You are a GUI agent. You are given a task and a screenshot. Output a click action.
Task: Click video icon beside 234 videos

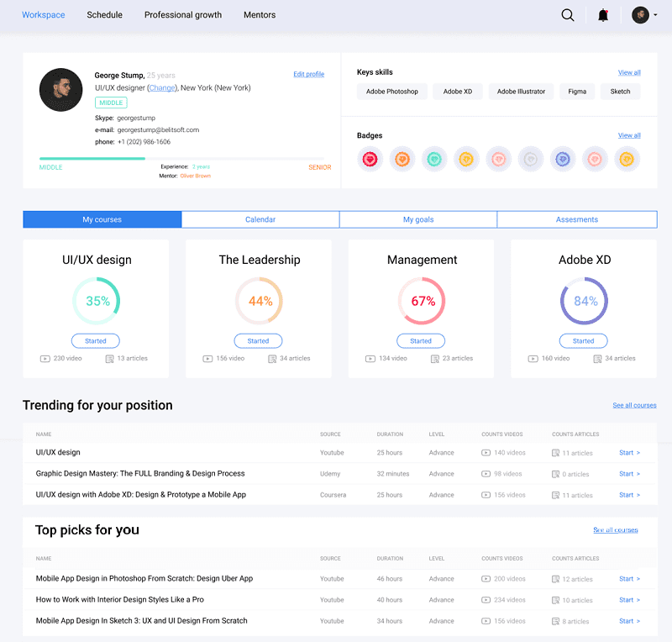coord(486,599)
